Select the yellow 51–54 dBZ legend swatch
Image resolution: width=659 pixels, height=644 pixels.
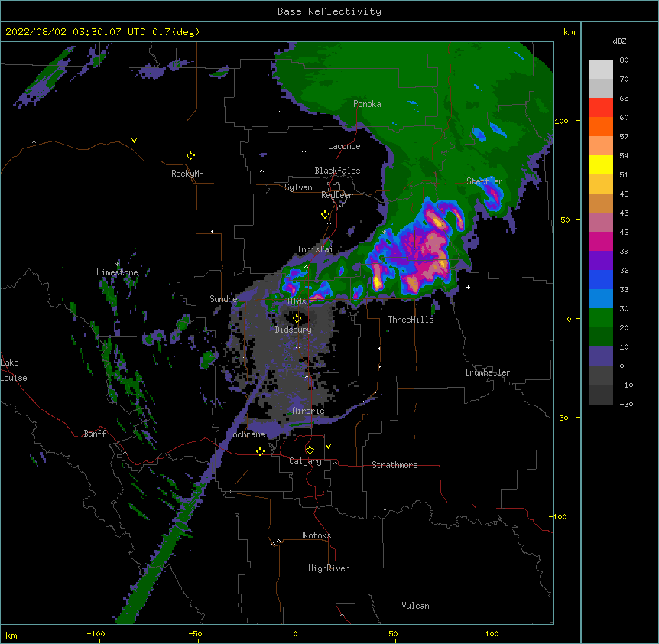[x=601, y=164]
